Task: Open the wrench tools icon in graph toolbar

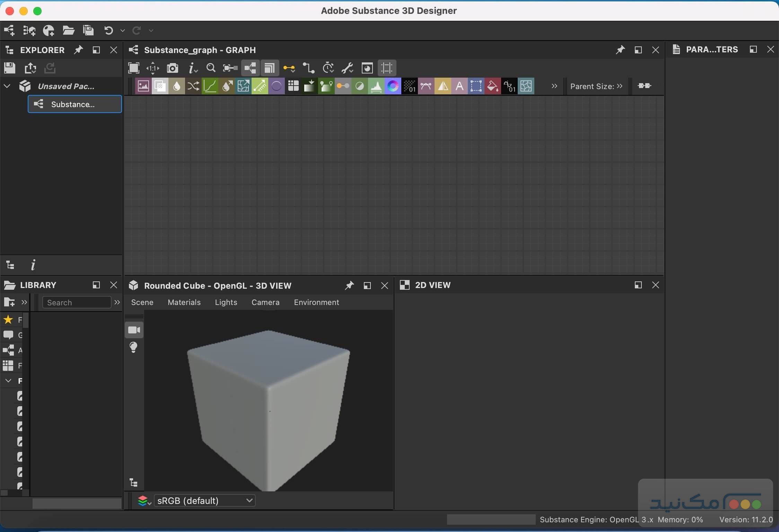Action: tap(347, 68)
